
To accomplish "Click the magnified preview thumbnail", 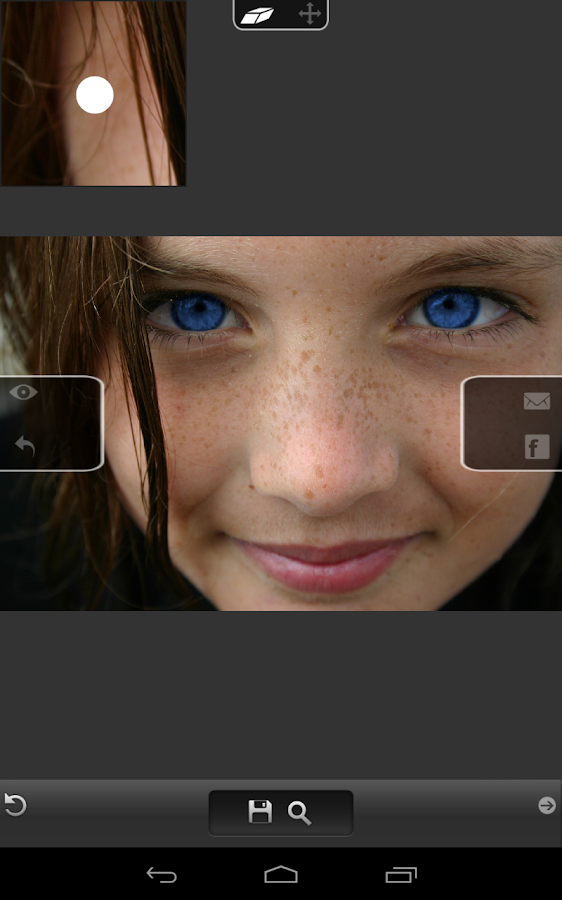I will (93, 93).
